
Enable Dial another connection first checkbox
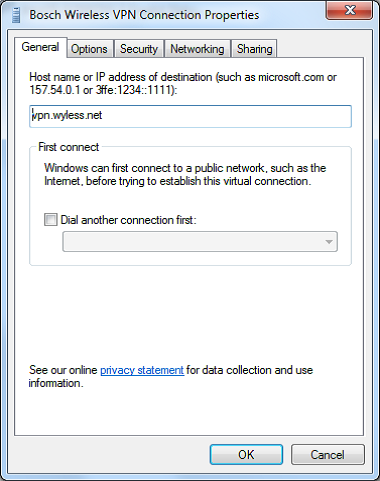(51, 220)
